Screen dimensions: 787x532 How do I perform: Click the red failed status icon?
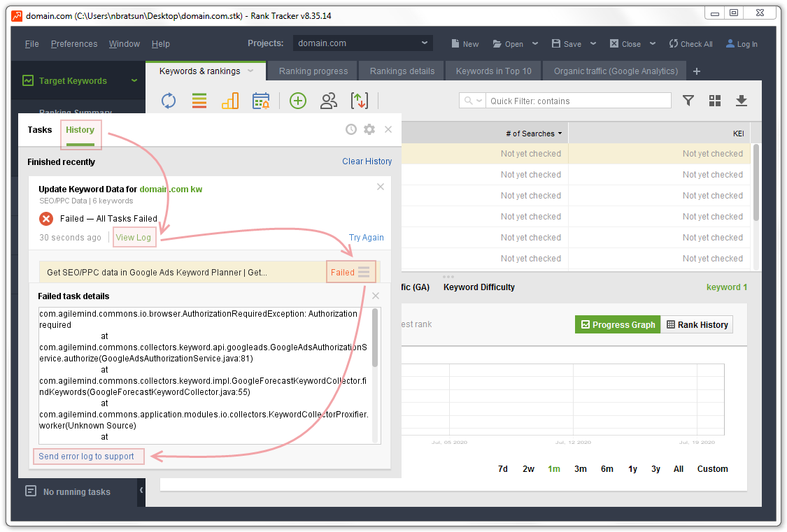point(46,219)
